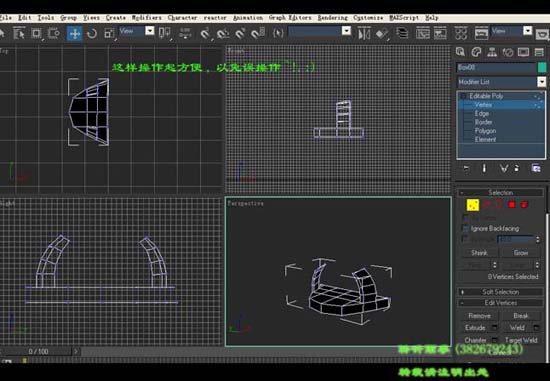
Task: Click the Align tool icon
Action: [382, 34]
